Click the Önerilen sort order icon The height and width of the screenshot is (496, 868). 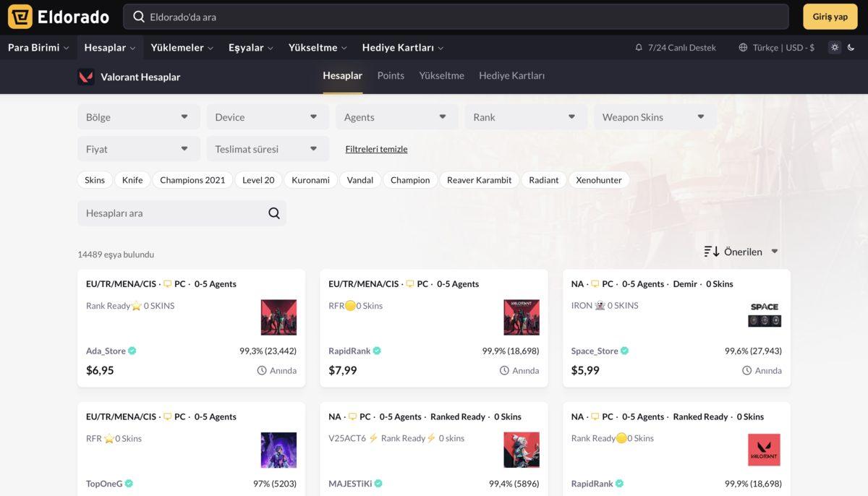712,252
